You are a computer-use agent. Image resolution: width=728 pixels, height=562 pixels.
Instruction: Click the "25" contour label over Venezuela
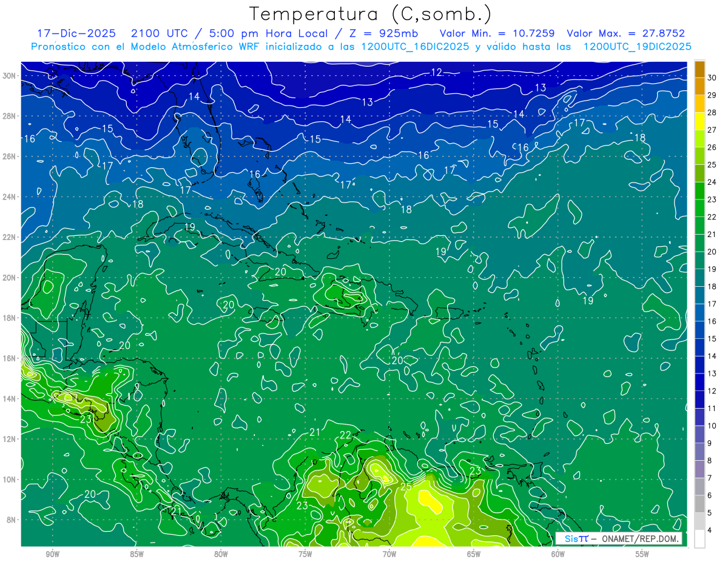(406, 486)
